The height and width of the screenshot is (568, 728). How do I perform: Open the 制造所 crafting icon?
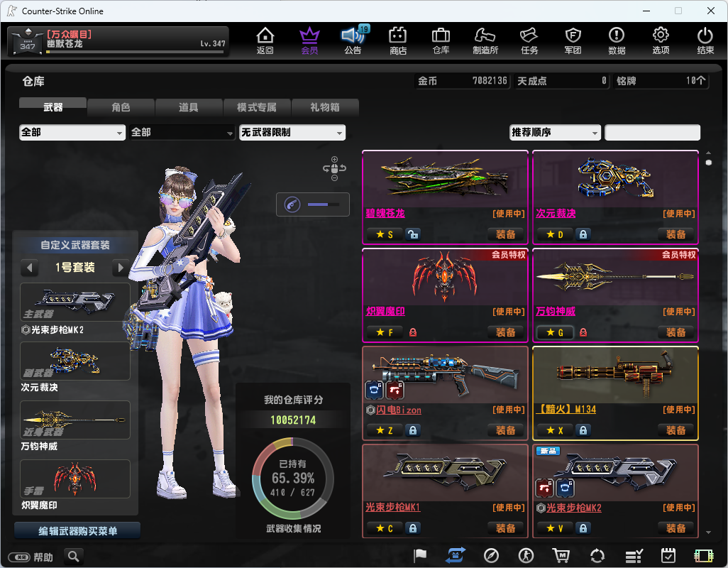(x=485, y=40)
